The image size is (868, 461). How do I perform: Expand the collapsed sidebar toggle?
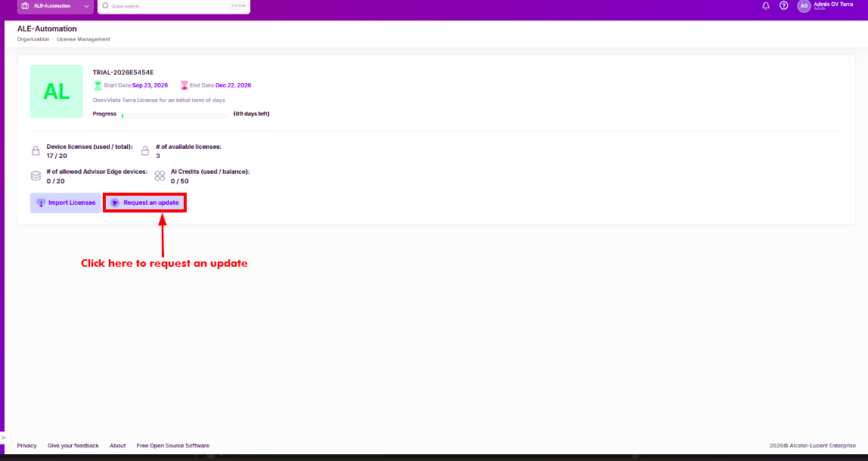pyautogui.click(x=5, y=438)
